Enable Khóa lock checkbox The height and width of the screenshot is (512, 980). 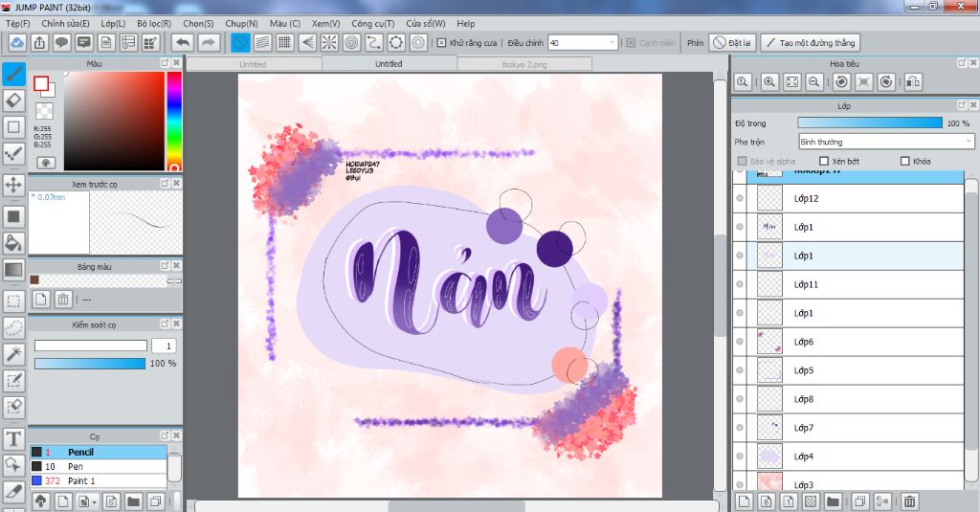coord(905,162)
